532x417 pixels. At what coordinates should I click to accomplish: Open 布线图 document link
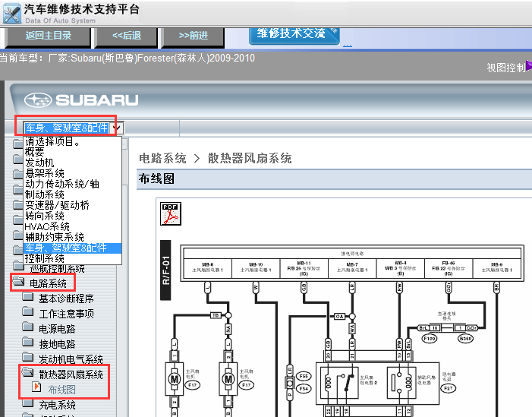point(61,390)
